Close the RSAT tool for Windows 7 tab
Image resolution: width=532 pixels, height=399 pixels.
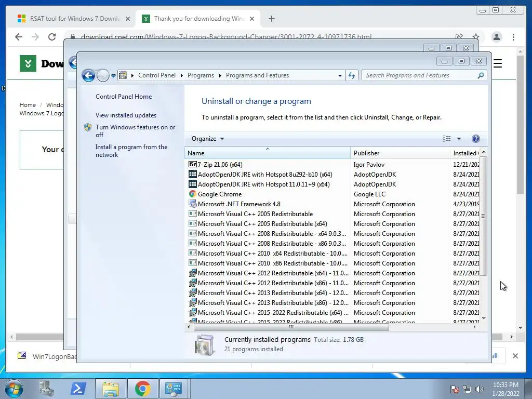[128, 19]
